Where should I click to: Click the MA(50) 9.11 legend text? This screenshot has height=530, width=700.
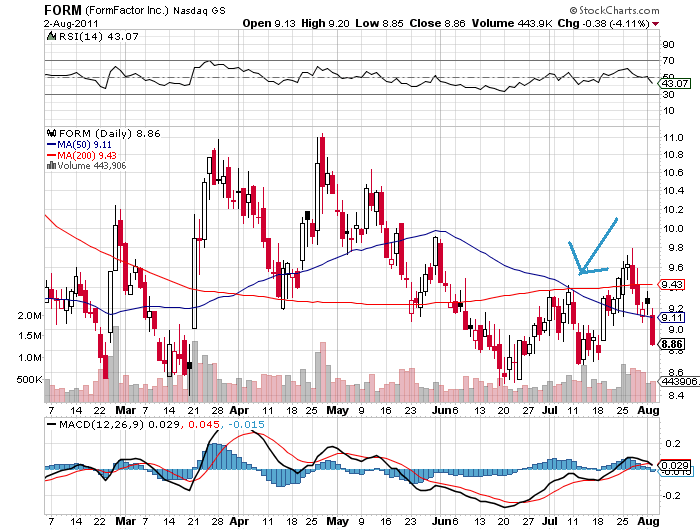[84, 145]
